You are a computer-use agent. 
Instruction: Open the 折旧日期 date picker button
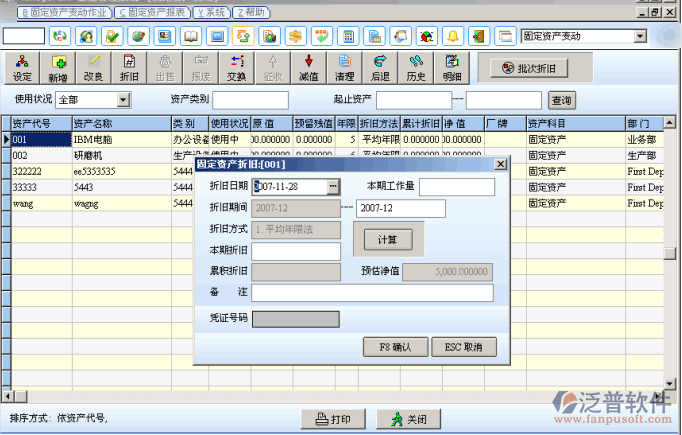334,186
